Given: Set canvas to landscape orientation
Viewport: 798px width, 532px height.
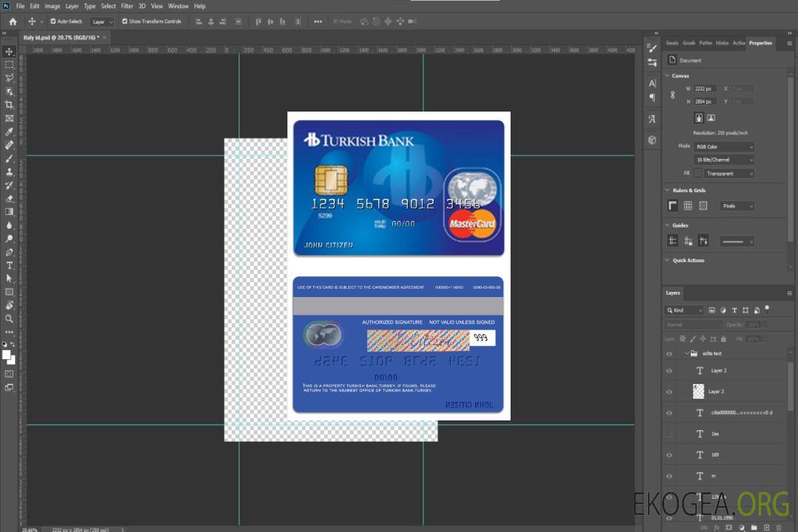Looking at the screenshot, I should (711, 118).
